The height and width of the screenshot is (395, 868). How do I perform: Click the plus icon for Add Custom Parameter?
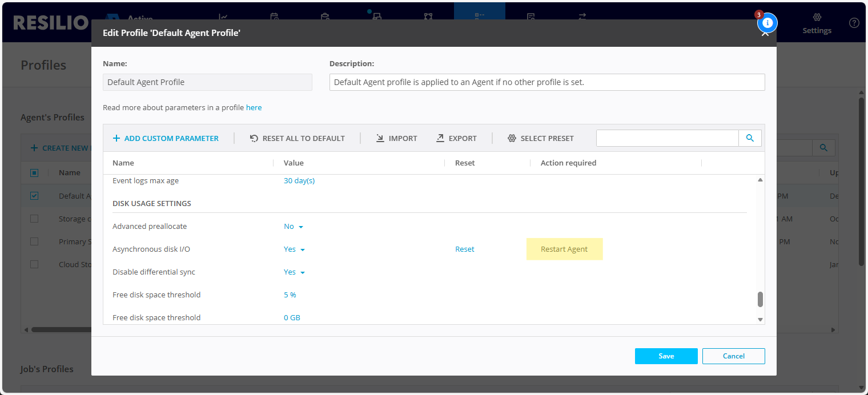(x=116, y=138)
